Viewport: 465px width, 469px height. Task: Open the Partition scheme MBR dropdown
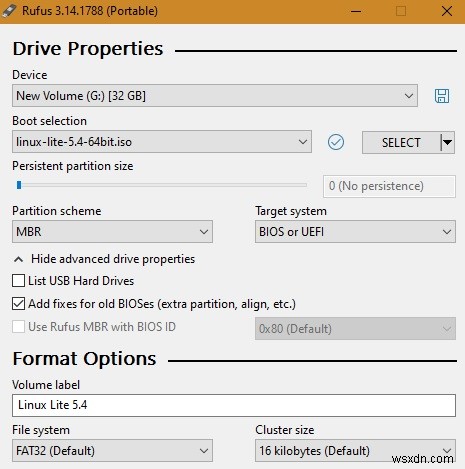(112, 231)
